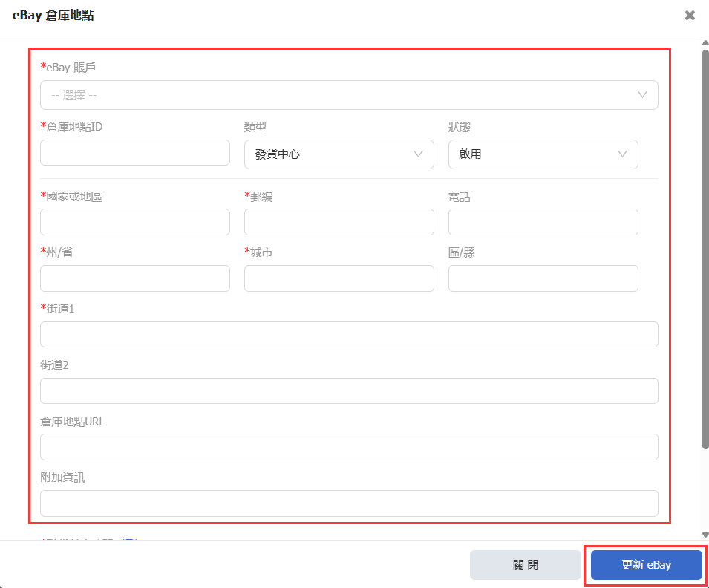Close the eBay 倉庫地點 dialog with X
Image resolution: width=709 pixels, height=588 pixels.
pyautogui.click(x=690, y=16)
